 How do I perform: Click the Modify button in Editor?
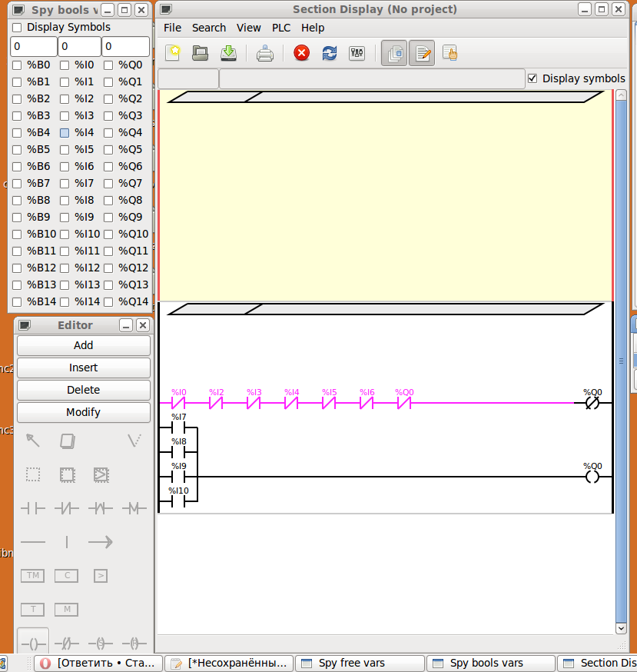tap(84, 412)
